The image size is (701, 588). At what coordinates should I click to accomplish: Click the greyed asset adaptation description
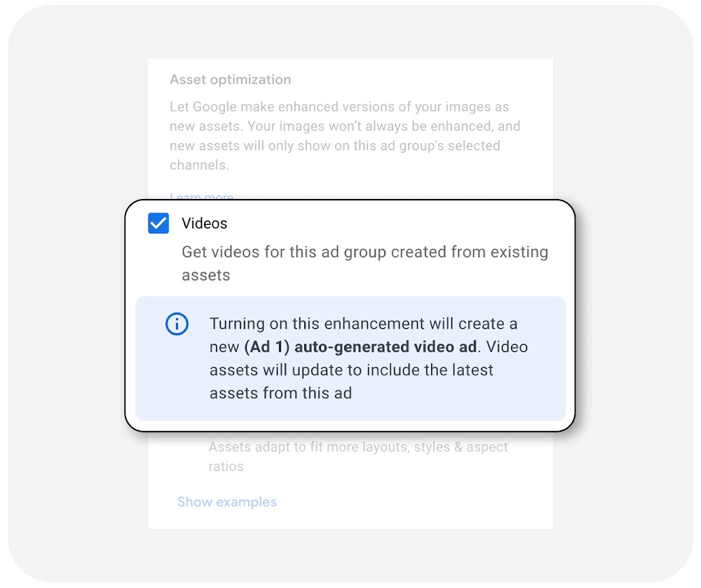(358, 456)
